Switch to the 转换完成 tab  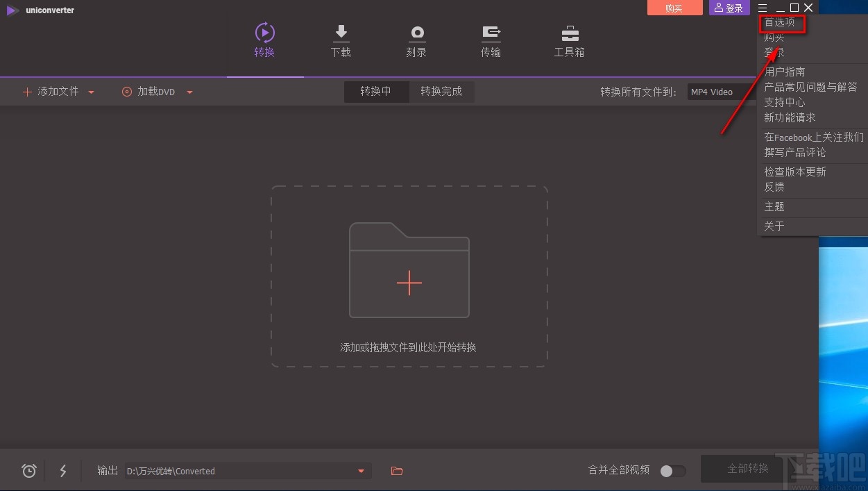point(442,91)
